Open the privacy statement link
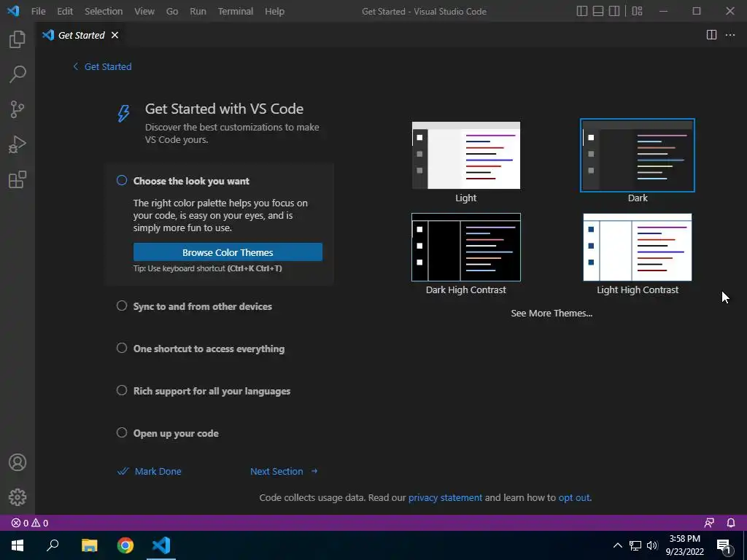747x560 pixels. [445, 497]
